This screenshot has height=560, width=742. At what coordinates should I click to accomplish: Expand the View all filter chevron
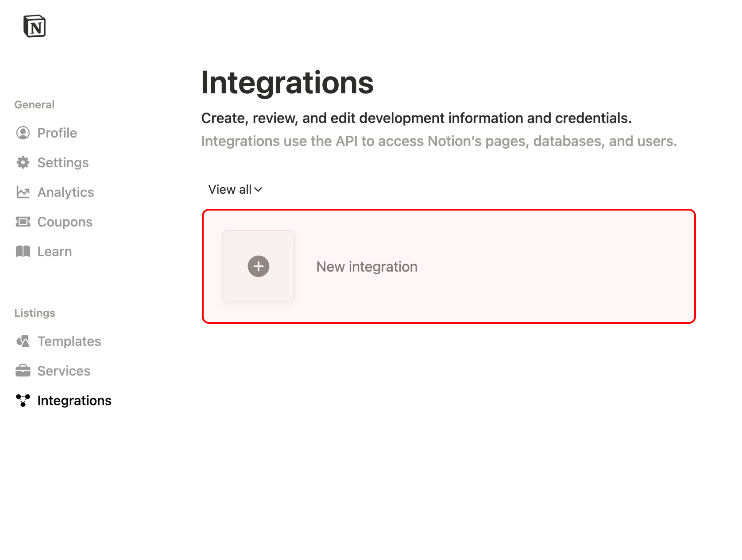point(259,189)
